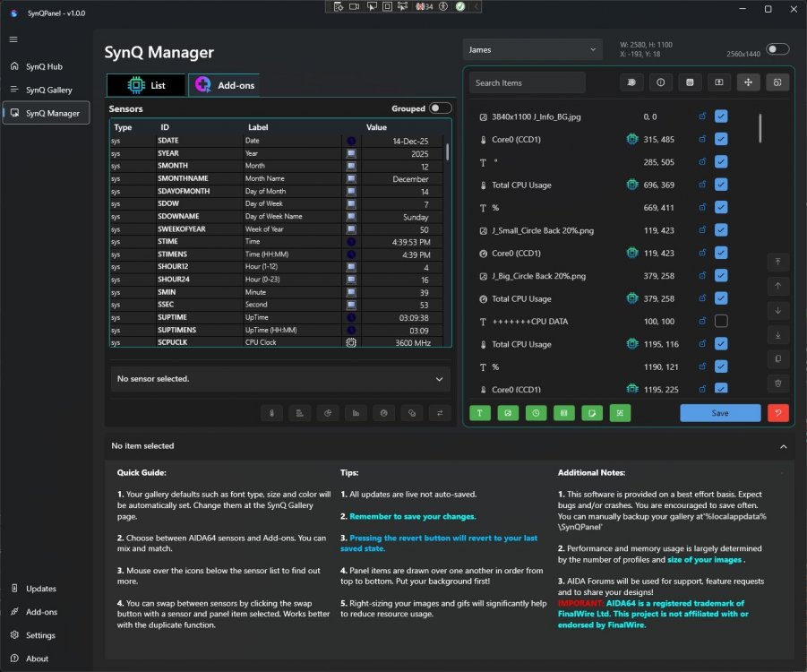
Task: Open Settings in the sidebar
Action: click(40, 635)
